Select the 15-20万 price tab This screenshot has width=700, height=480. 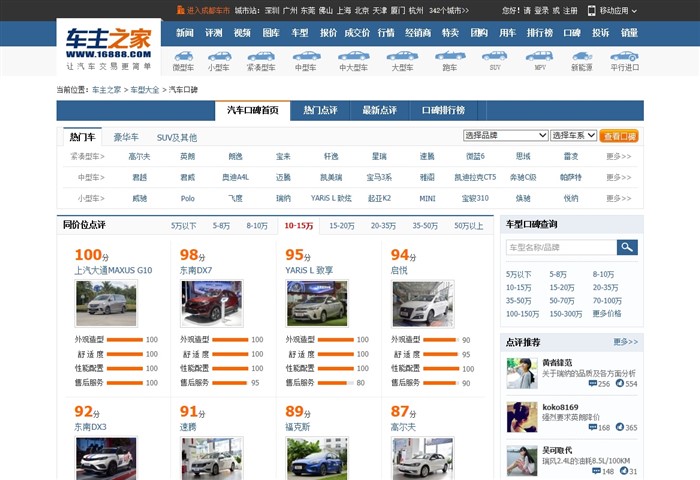click(342, 226)
